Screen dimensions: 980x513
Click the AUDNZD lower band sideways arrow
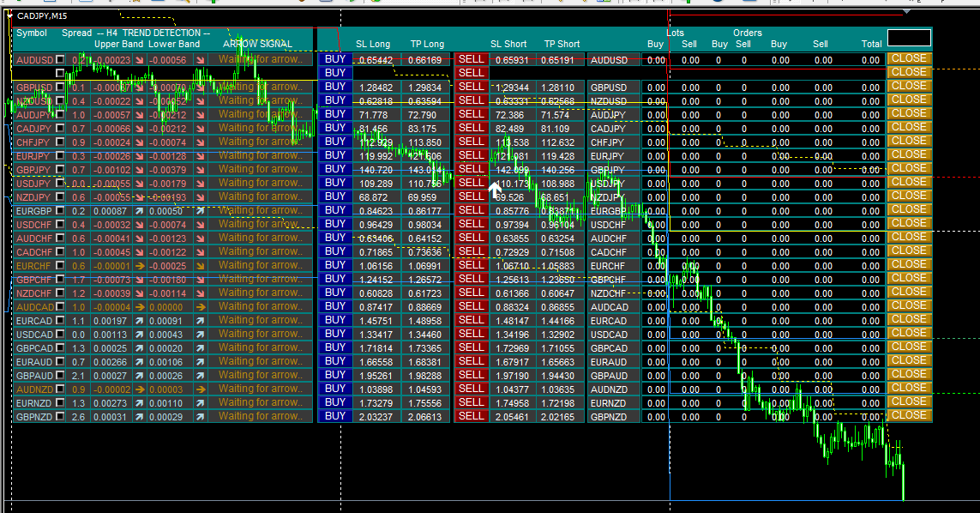coord(200,389)
